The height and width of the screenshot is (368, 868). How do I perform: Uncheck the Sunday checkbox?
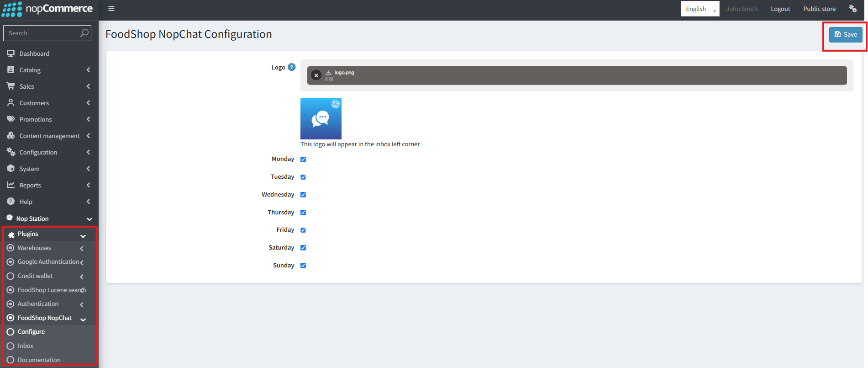303,266
